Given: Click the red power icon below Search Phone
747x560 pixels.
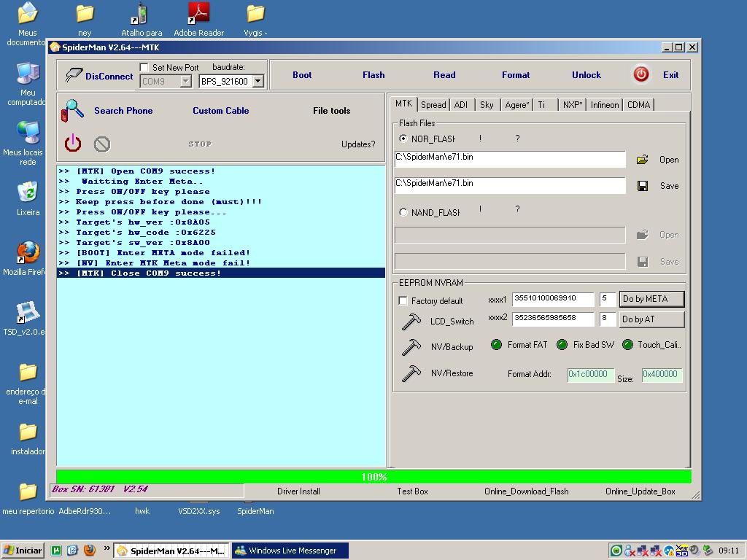Looking at the screenshot, I should pos(73,143).
